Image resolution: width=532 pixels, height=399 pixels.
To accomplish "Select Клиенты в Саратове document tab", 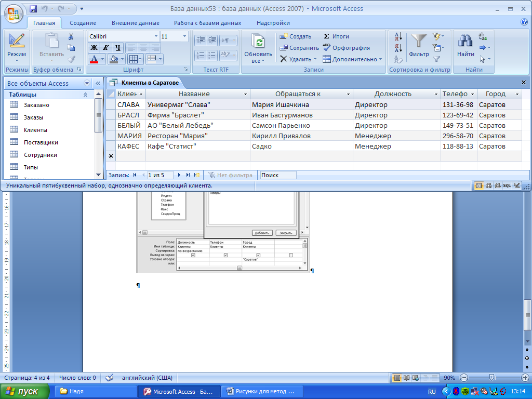I will pos(145,83).
